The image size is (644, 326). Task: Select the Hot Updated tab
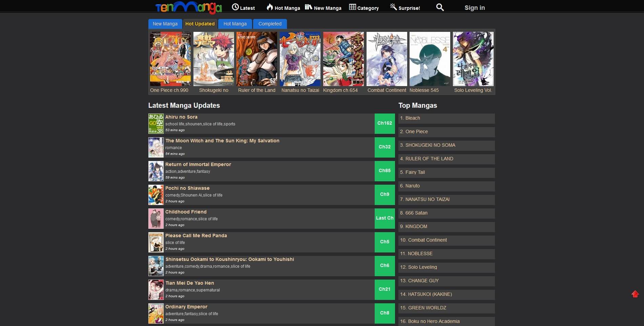(x=200, y=24)
